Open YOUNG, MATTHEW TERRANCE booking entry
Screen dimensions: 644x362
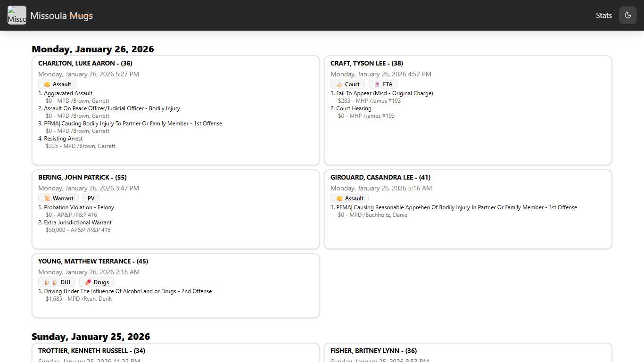click(93, 261)
